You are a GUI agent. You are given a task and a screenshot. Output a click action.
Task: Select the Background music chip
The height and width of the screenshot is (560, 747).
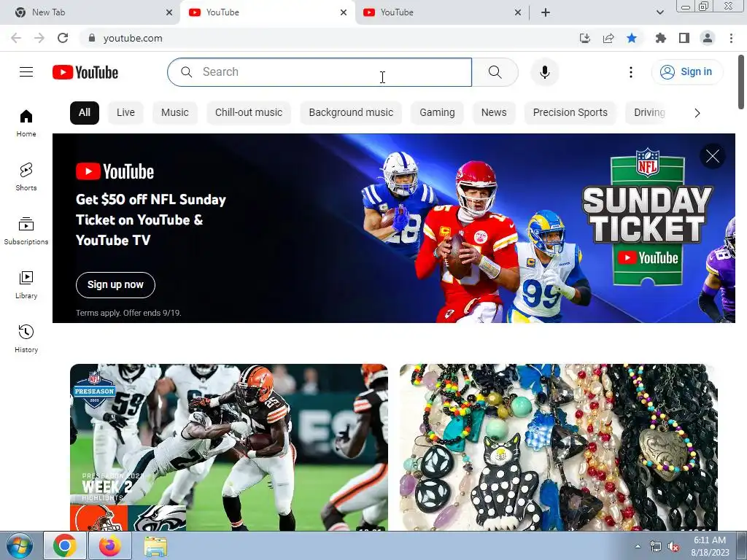[x=351, y=113]
